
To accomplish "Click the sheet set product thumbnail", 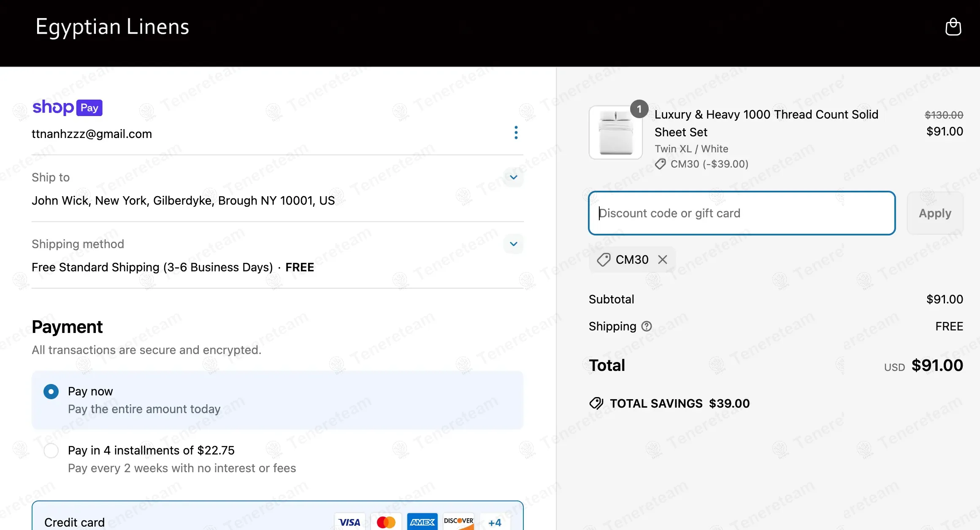I will coord(616,132).
